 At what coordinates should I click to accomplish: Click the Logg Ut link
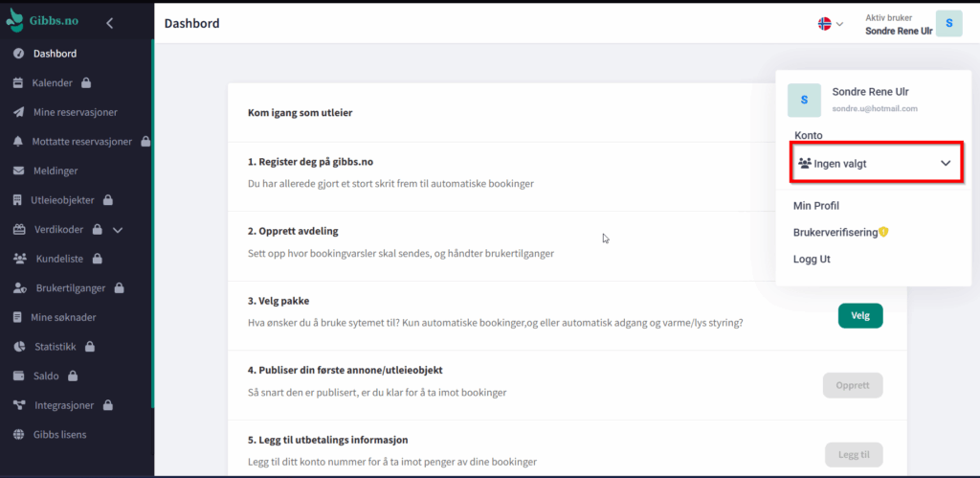tap(812, 260)
